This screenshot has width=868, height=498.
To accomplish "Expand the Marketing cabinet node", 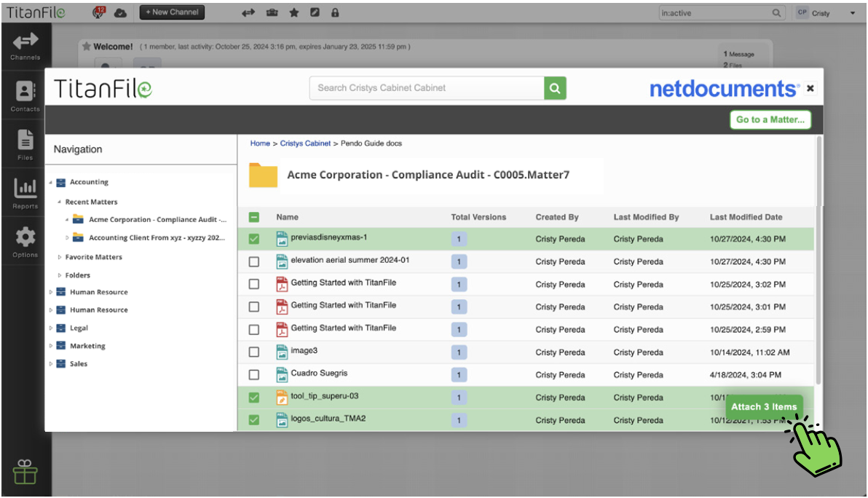I will pyautogui.click(x=50, y=346).
